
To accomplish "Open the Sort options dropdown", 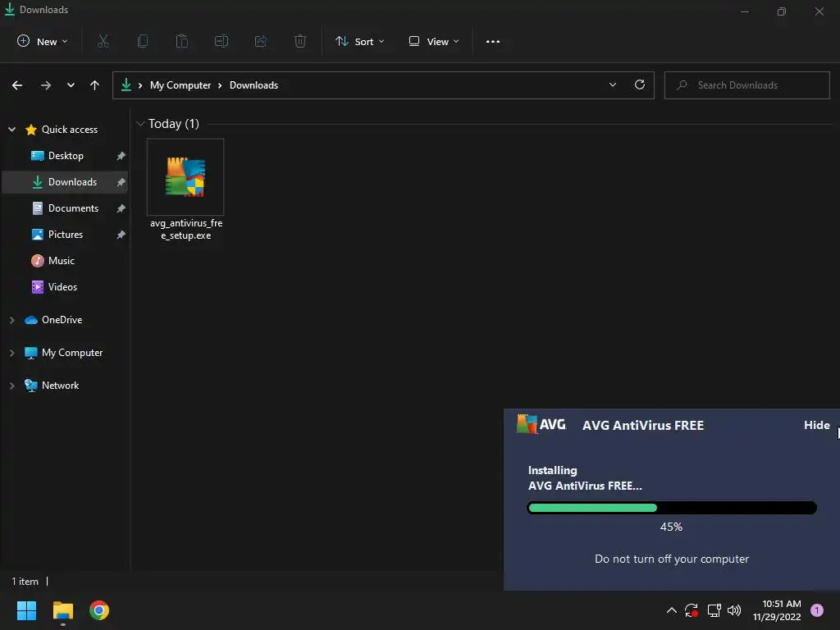I will pyautogui.click(x=359, y=41).
